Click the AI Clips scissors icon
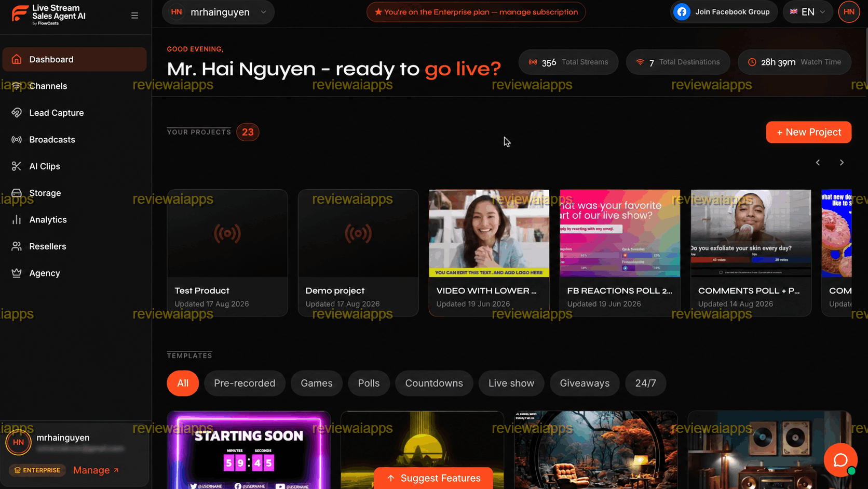 [17, 166]
